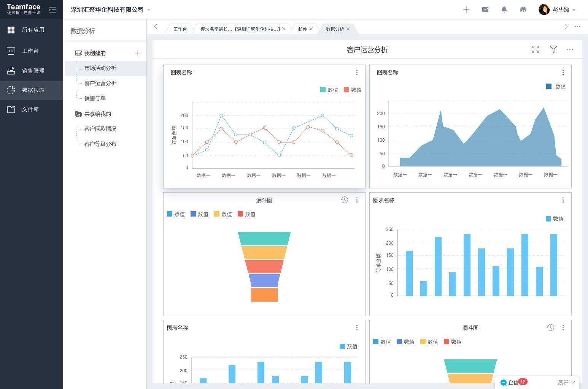Click the plus icon in top header
The height and width of the screenshot is (389, 588).
(466, 10)
